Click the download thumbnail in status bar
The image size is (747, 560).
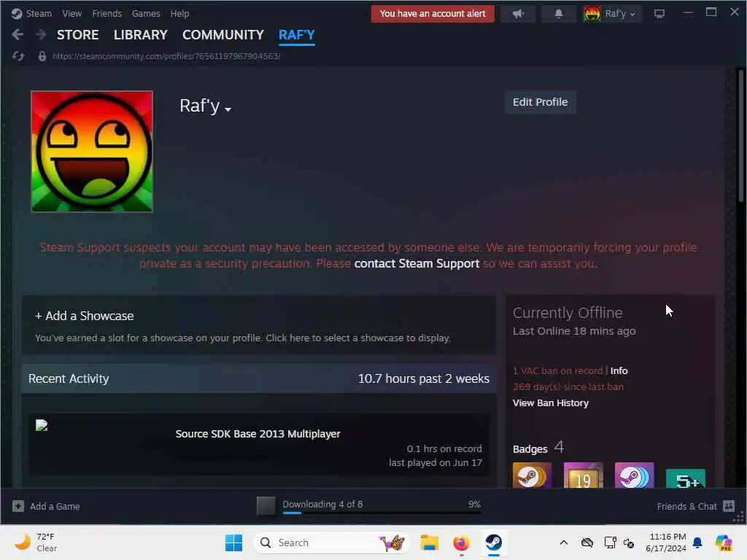tap(266, 506)
